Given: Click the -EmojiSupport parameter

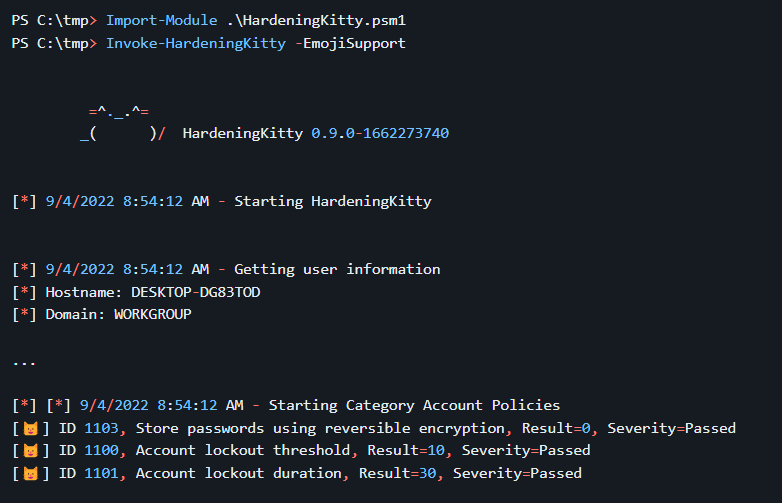Looking at the screenshot, I should coord(351,43).
